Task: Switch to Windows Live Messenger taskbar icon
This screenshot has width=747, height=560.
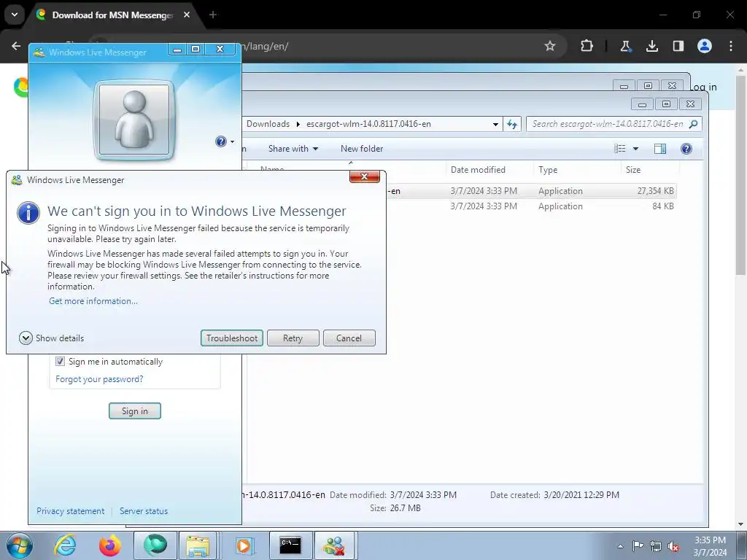Action: click(334, 545)
